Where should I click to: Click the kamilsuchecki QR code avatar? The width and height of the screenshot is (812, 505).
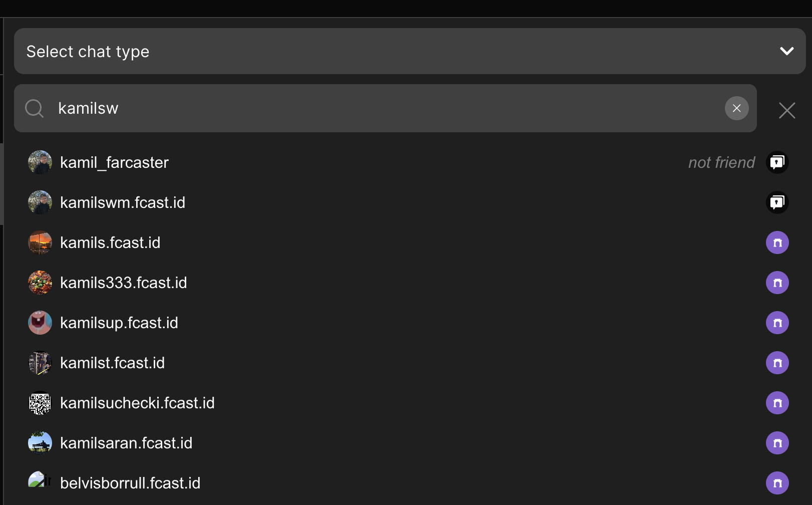tap(40, 403)
